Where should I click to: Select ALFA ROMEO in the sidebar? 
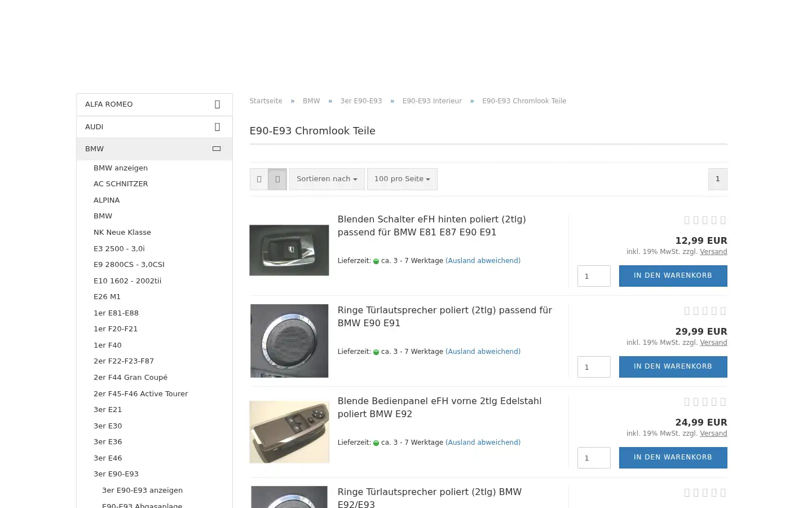point(155,104)
